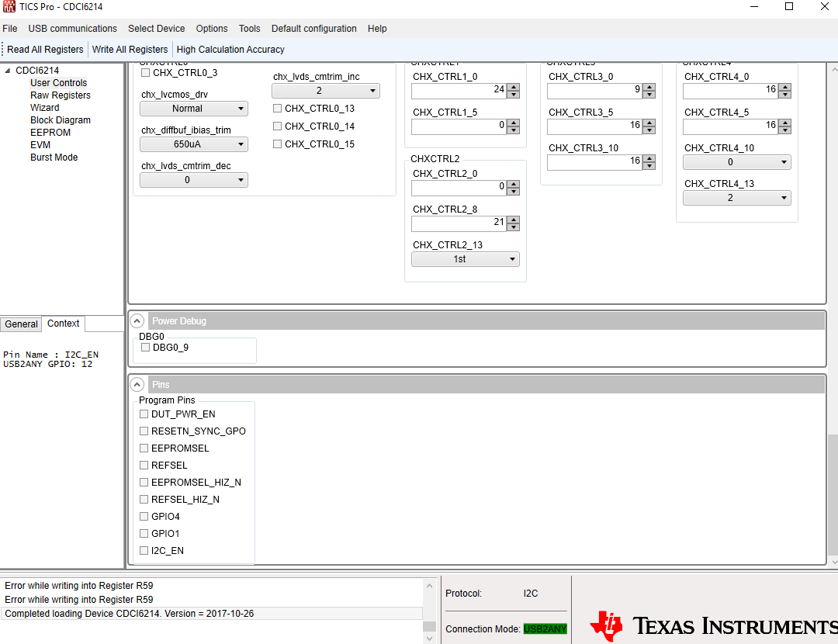The image size is (838, 644).
Task: Open the Options menu
Action: click(212, 29)
